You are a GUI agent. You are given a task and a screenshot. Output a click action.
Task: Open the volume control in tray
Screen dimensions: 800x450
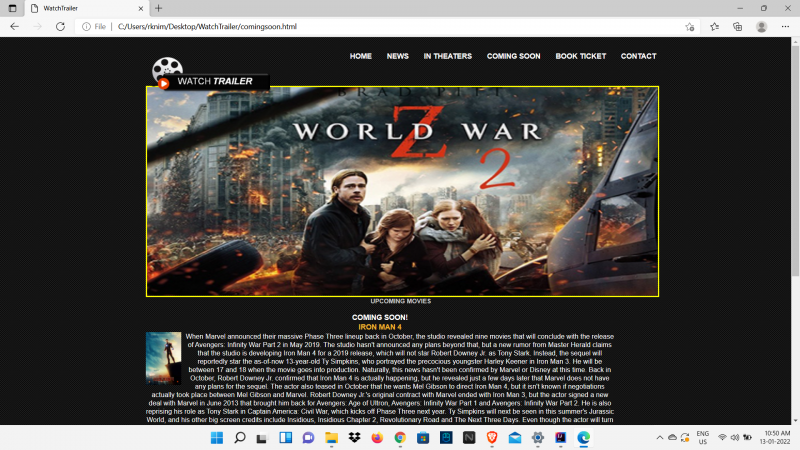tap(735, 438)
